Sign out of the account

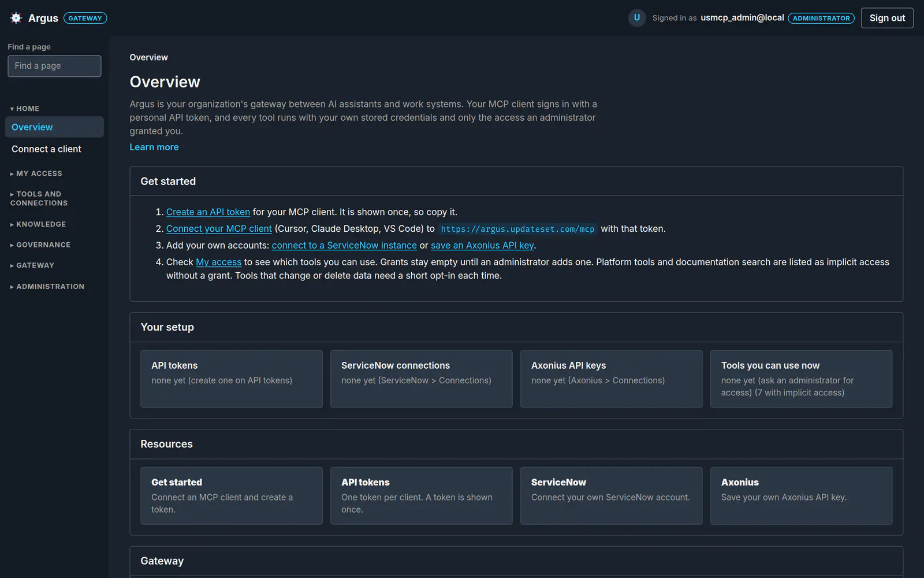887,18
